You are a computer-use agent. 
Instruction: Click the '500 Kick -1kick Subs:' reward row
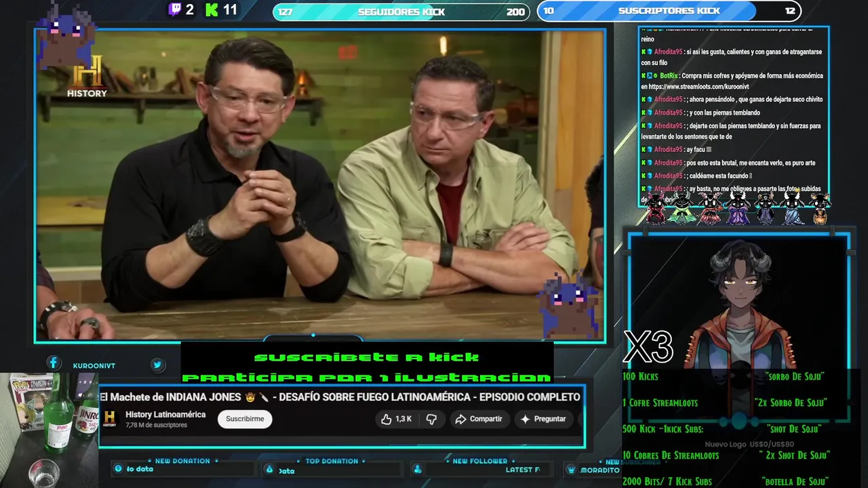(x=723, y=429)
